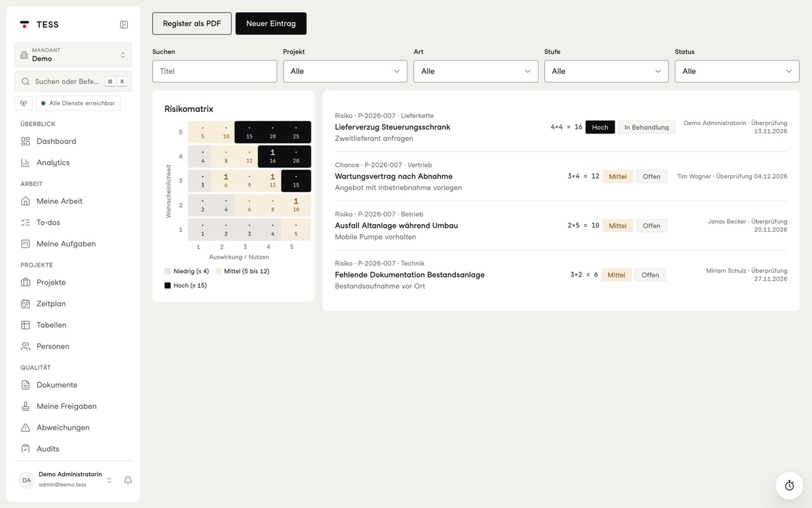Screen dimensions: 812x508
Task: Click the TESS logo
Action: coord(39,25)
